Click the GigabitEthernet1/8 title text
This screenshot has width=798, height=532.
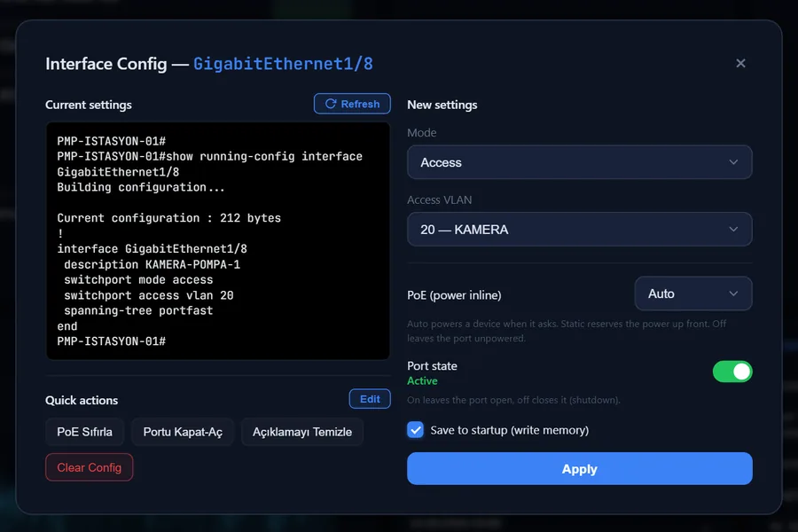pos(283,64)
